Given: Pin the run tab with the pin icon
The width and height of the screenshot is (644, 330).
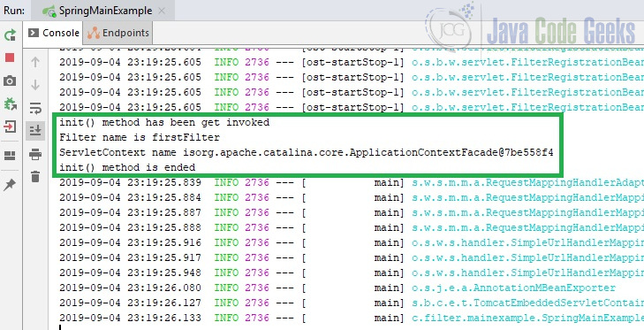Looking at the screenshot, I should (10, 185).
